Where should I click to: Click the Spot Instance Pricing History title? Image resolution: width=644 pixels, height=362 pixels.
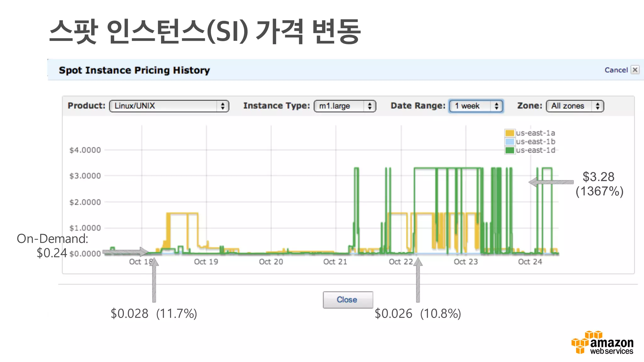point(134,70)
